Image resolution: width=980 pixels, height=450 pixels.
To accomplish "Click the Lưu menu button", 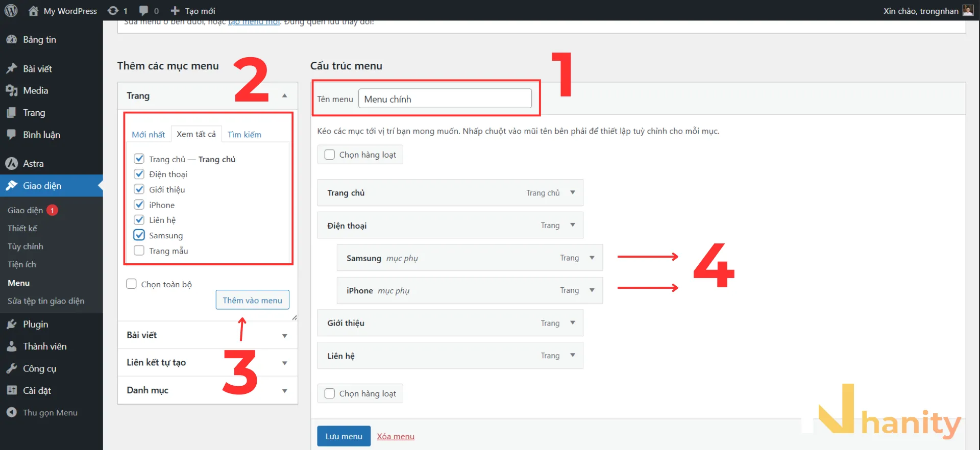I will [344, 436].
